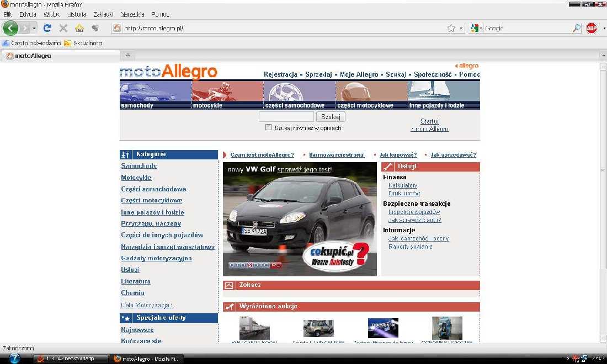Open the Toyota Land Cruiser auction thumbnail

tap(318, 328)
